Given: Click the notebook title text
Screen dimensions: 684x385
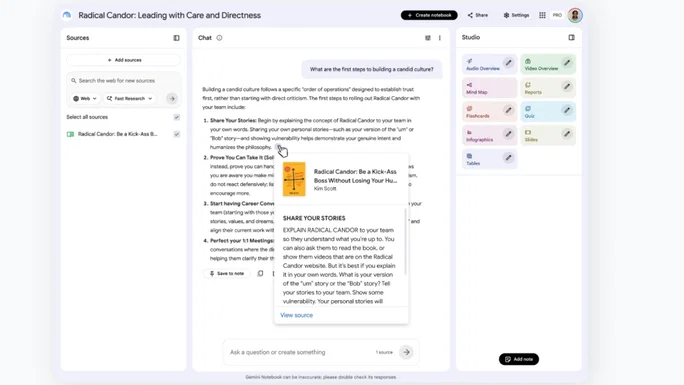Looking at the screenshot, I should 170,15.
